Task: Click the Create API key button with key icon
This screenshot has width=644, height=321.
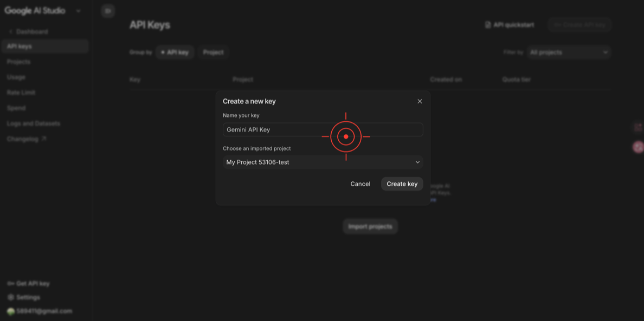Action: [579, 24]
